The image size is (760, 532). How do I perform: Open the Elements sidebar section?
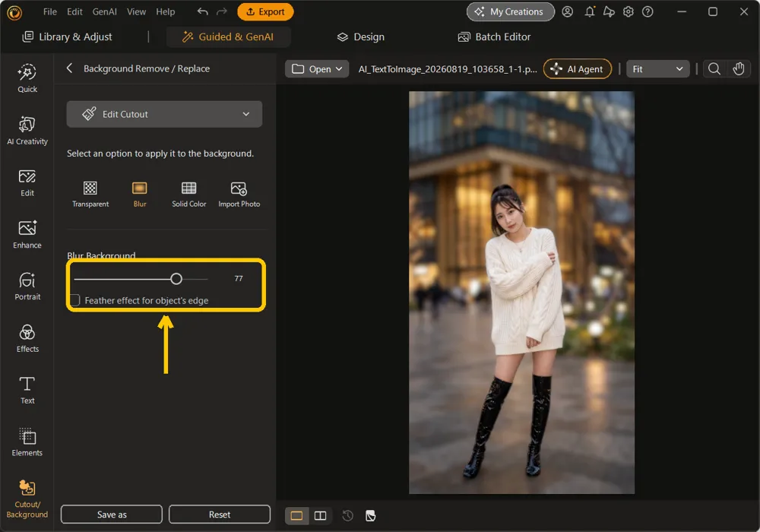[x=27, y=442]
